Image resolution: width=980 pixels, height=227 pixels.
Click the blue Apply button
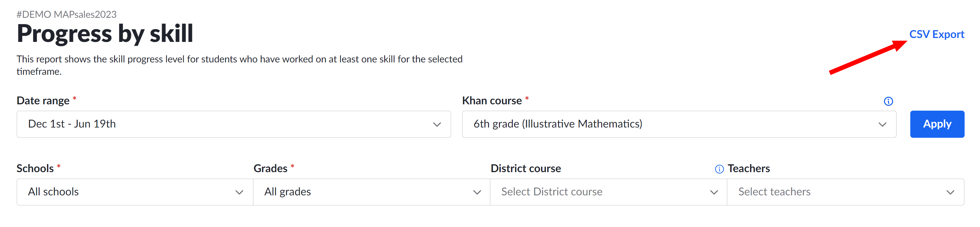pos(937,124)
